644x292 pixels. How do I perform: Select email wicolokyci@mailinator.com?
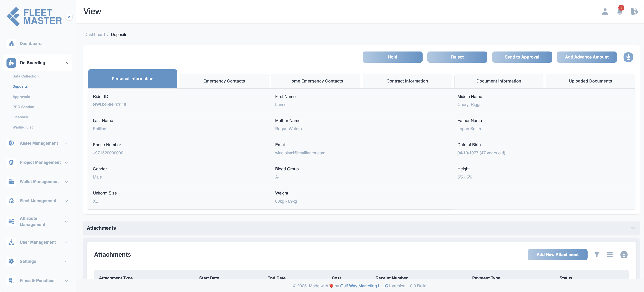click(x=300, y=153)
